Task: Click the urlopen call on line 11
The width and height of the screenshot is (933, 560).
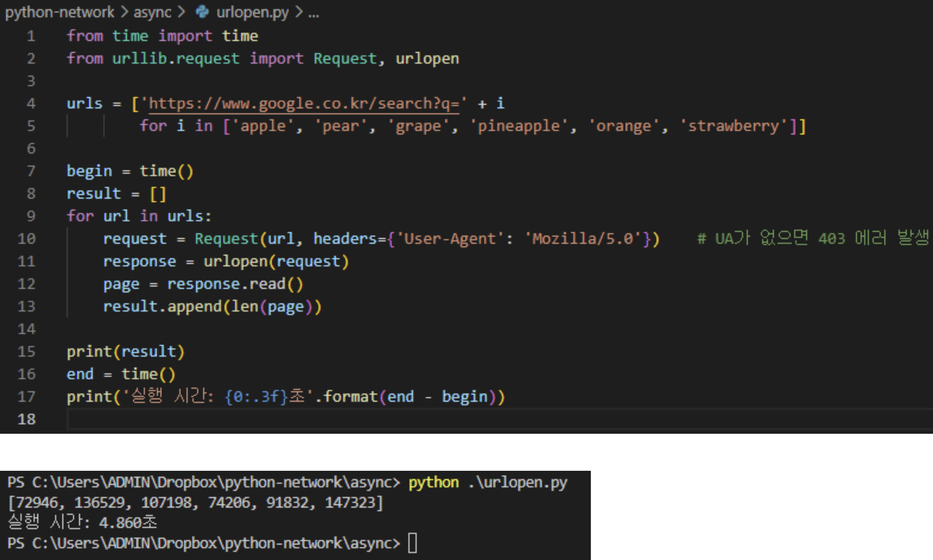Action: (235, 261)
